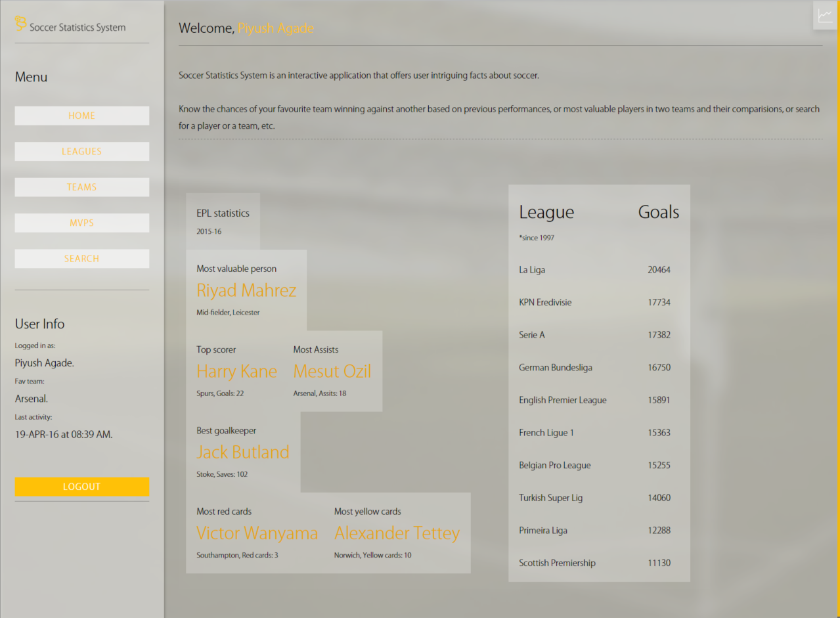The image size is (840, 618).
Task: Click goals value 12288
Action: point(659,531)
